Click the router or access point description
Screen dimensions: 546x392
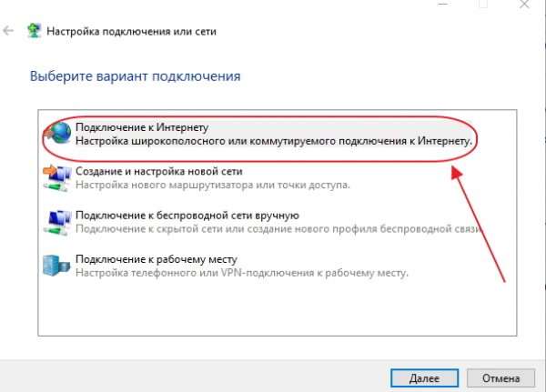tap(213, 185)
